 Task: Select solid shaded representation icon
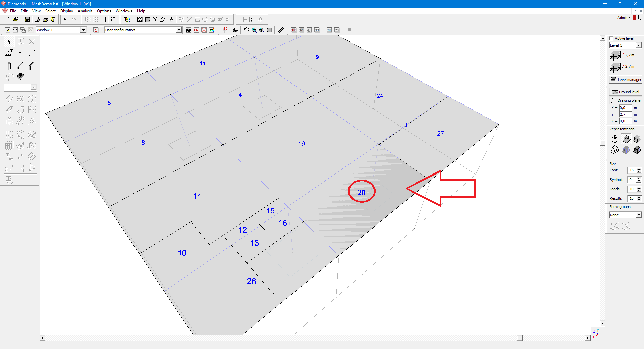[x=637, y=139]
